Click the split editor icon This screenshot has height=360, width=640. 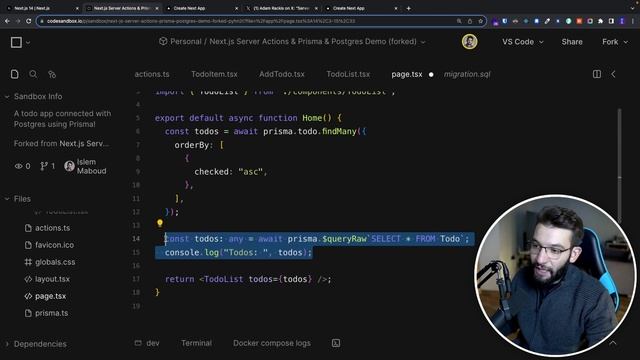coord(597,74)
